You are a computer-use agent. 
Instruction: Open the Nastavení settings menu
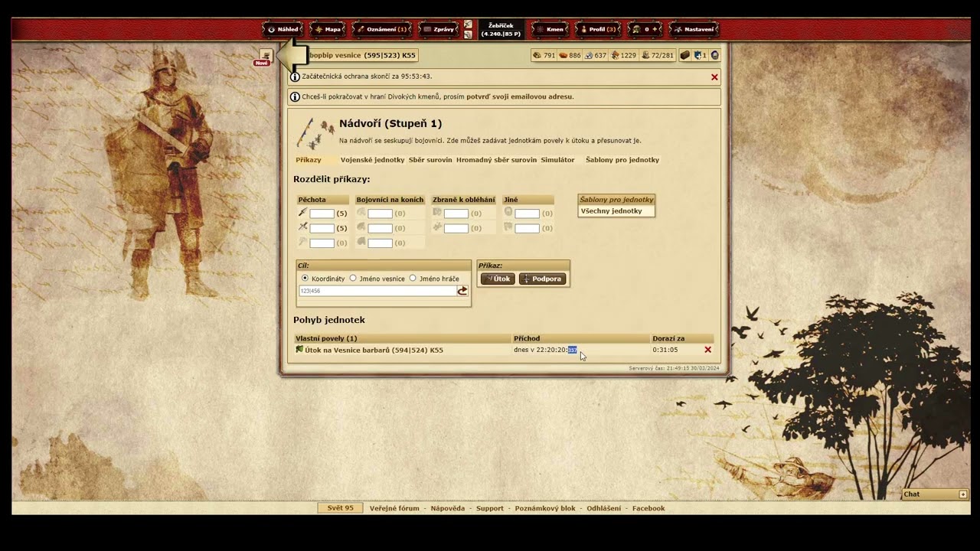[694, 29]
